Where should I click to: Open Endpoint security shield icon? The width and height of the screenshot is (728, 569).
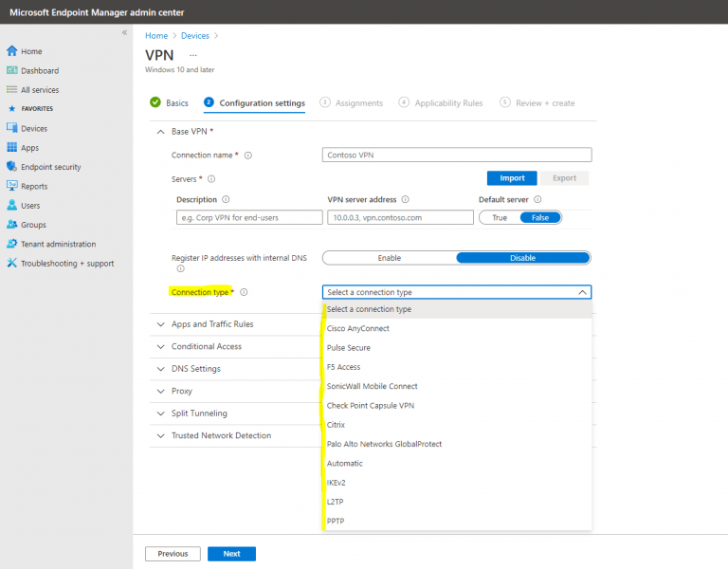click(x=12, y=166)
